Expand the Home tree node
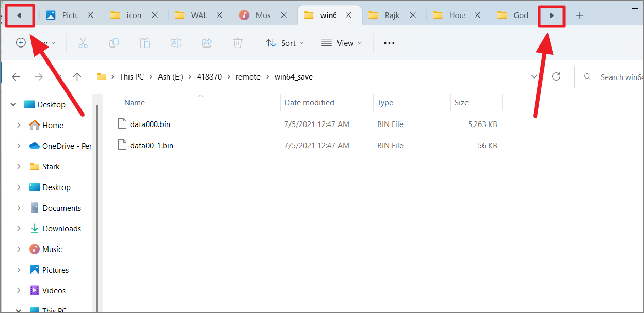The width and height of the screenshot is (644, 313). click(19, 126)
